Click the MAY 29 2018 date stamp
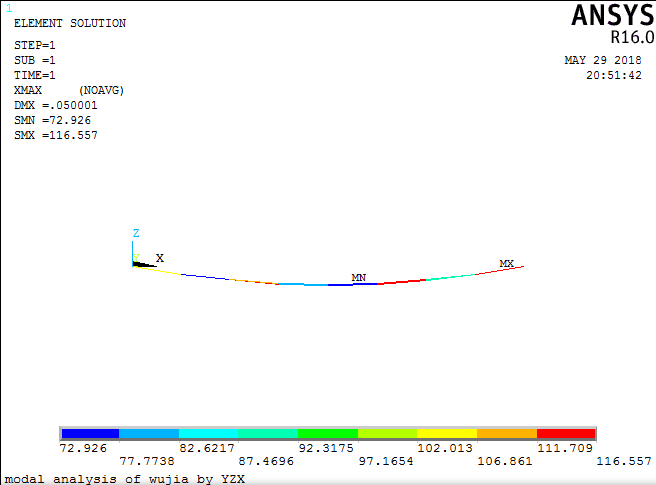This screenshot has width=656, height=485. pos(603,60)
